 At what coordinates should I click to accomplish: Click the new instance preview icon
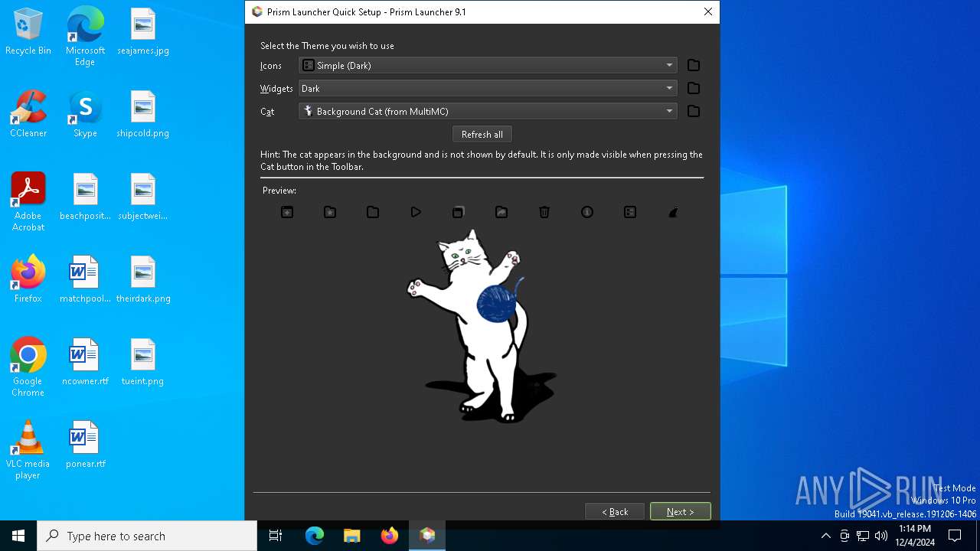(x=287, y=212)
